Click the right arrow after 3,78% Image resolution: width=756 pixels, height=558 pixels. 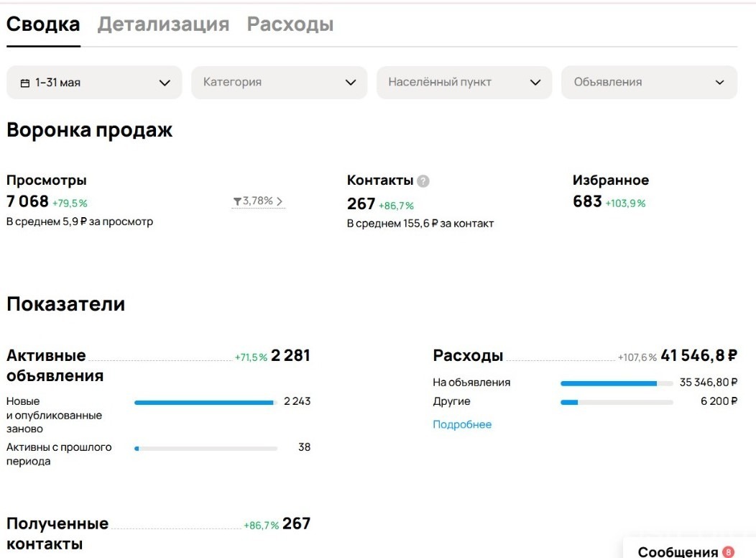pyautogui.click(x=280, y=201)
